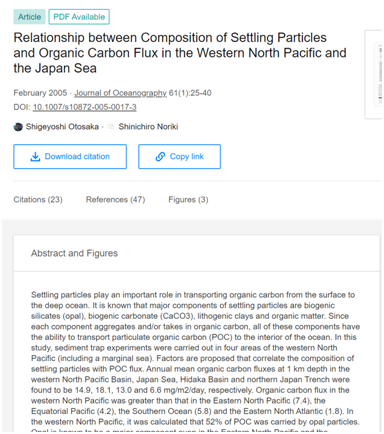
Task: Click the Abstract and Figures header
Action: tap(74, 253)
